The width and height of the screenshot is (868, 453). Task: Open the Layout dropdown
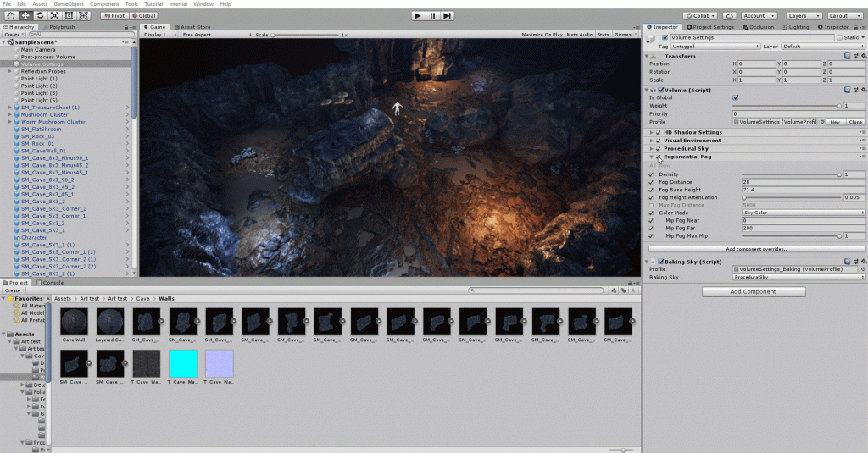coord(844,15)
